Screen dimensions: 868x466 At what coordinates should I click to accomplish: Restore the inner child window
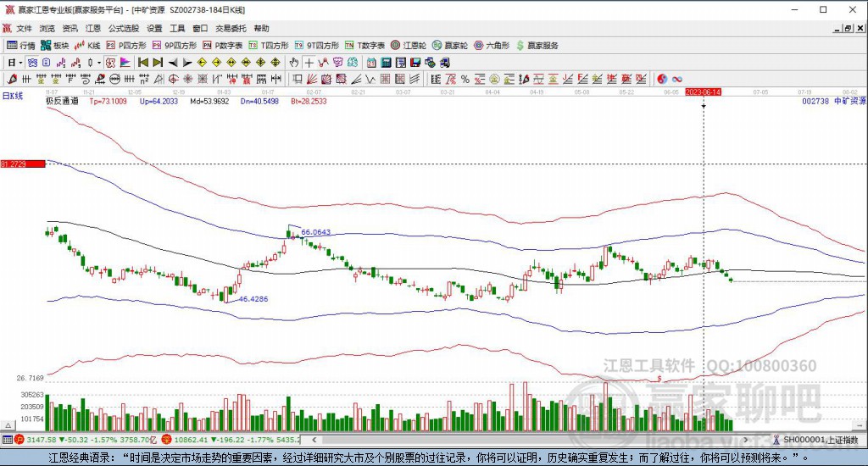tap(848, 29)
